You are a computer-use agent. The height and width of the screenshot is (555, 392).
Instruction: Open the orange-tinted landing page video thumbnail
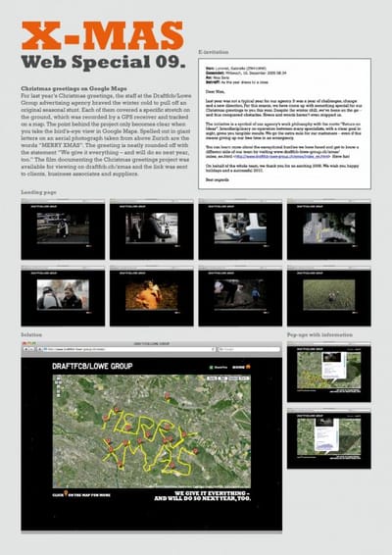coord(152,296)
